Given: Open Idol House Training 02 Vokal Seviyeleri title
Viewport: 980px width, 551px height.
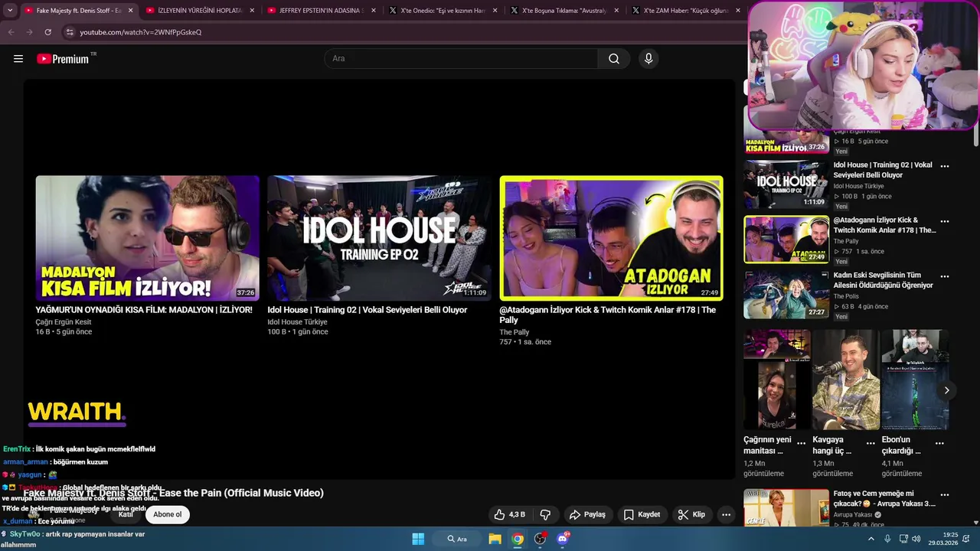Looking at the screenshot, I should pos(367,310).
